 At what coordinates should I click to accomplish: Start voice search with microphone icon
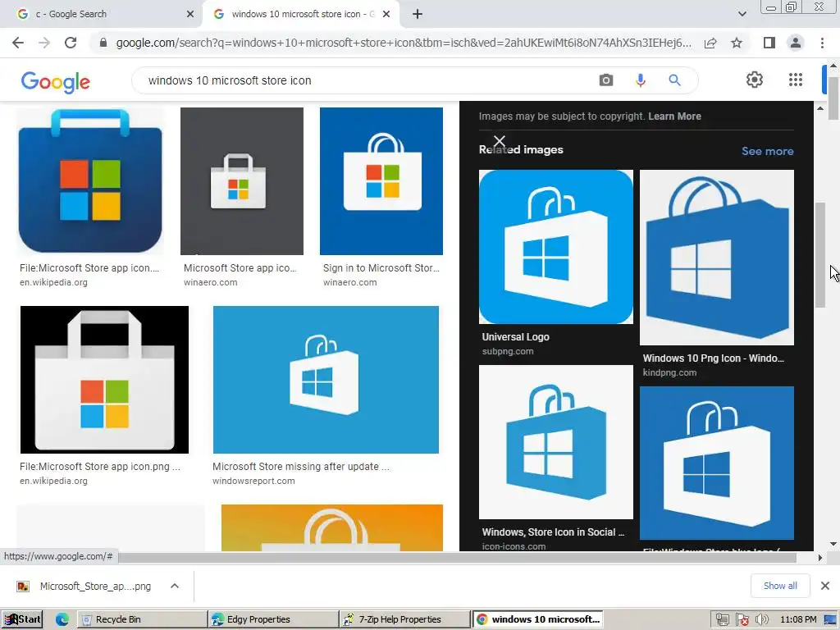pos(640,80)
